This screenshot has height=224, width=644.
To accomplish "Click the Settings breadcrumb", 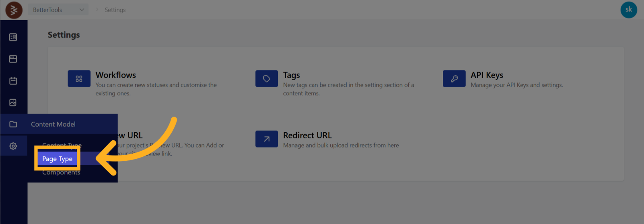I will pyautogui.click(x=115, y=10).
